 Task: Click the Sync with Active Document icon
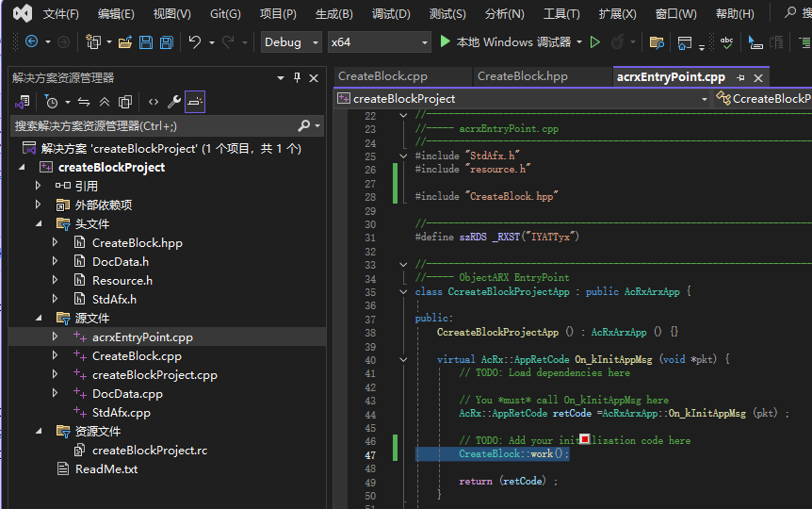pyautogui.click(x=84, y=102)
